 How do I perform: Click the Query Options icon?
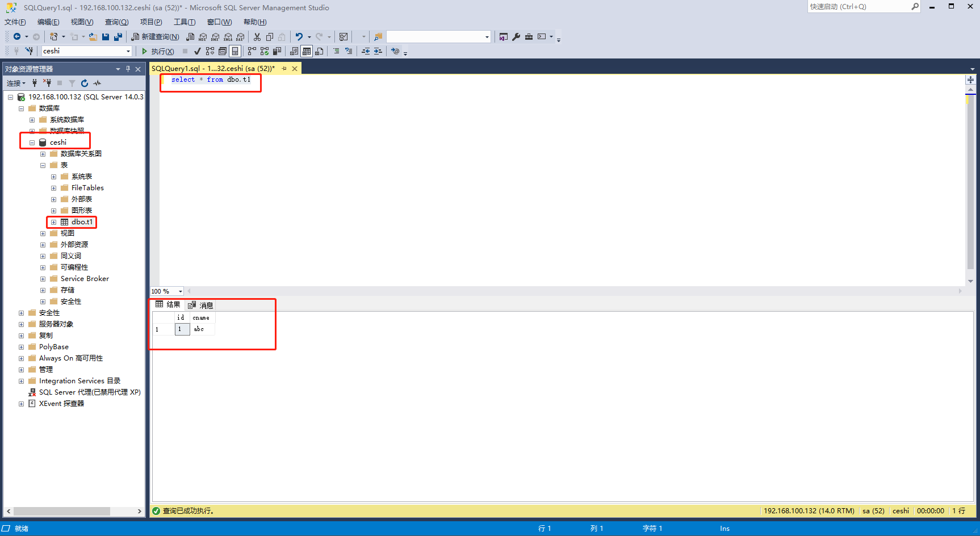(x=223, y=51)
